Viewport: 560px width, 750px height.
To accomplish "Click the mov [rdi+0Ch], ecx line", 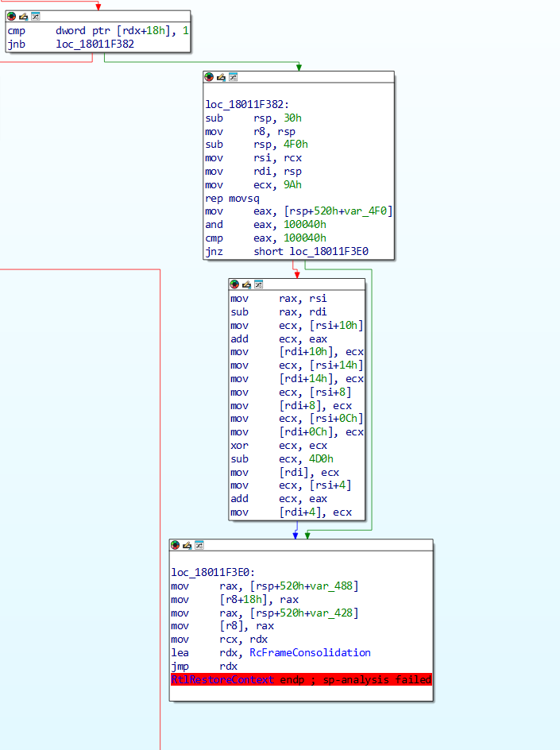I will pos(296,432).
